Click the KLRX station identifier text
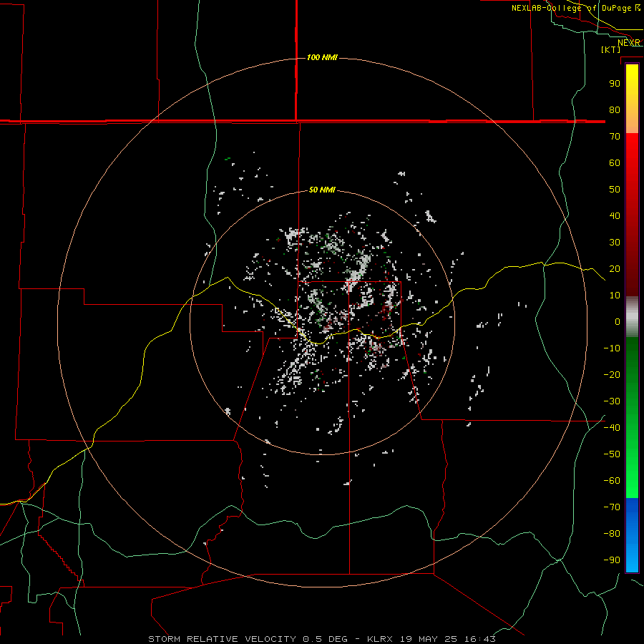The width and height of the screenshot is (644, 644). coord(380,639)
